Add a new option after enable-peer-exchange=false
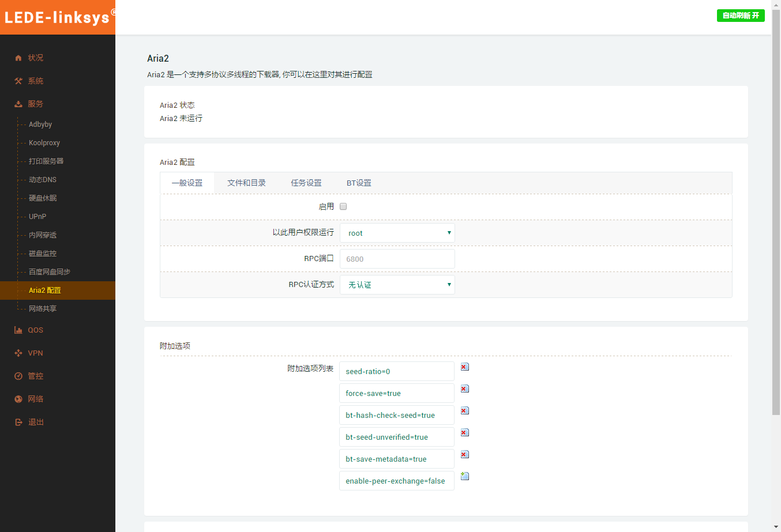Image resolution: width=781 pixels, height=532 pixels. click(465, 477)
